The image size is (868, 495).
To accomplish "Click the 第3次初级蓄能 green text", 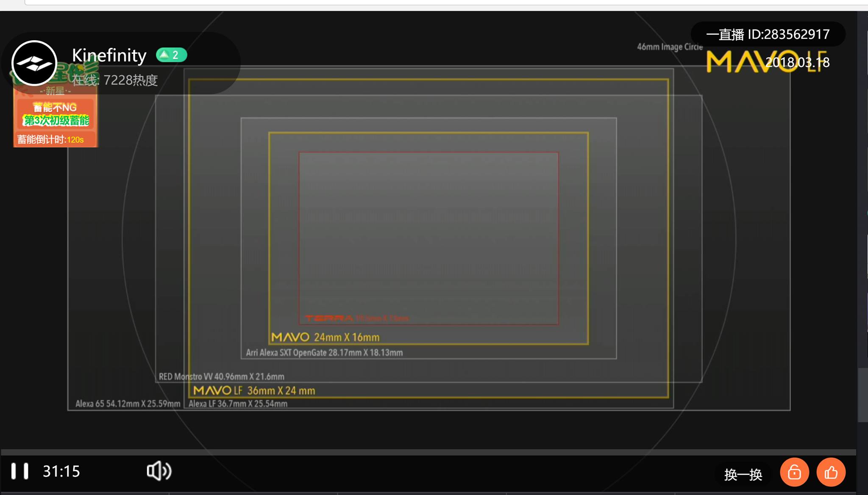I will [x=56, y=121].
